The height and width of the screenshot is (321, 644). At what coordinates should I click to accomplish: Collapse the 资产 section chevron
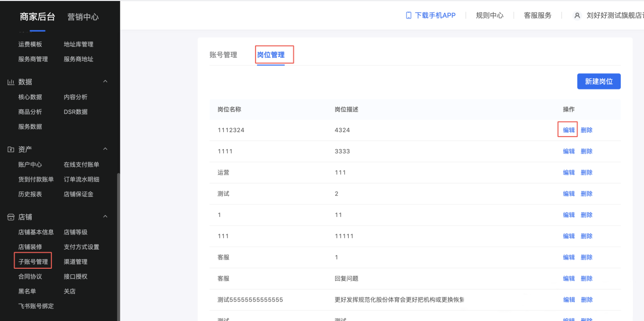click(105, 149)
